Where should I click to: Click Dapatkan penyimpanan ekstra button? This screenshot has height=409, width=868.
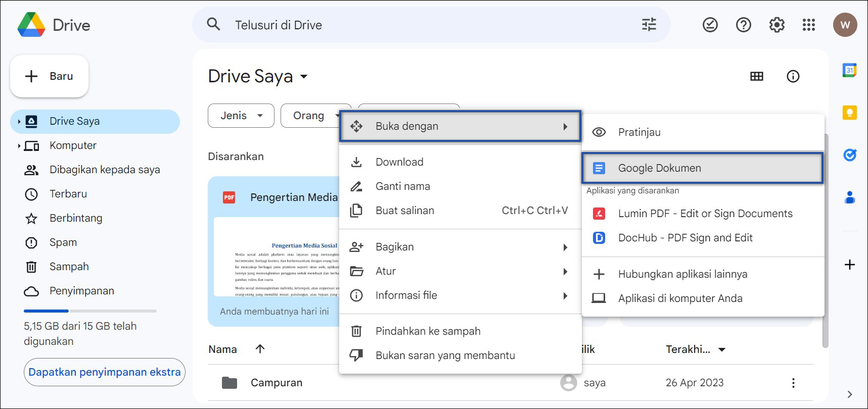105,372
